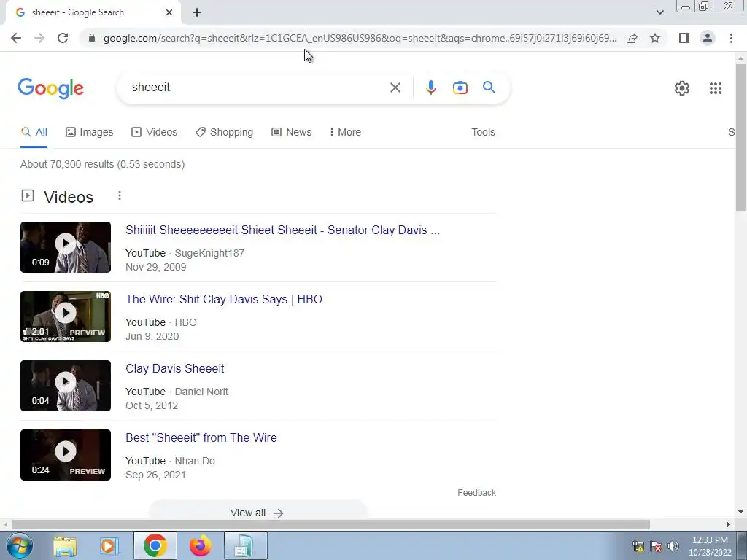Viewport: 747px width, 560px height.
Task: Submit search with the magnifier button
Action: tap(489, 87)
